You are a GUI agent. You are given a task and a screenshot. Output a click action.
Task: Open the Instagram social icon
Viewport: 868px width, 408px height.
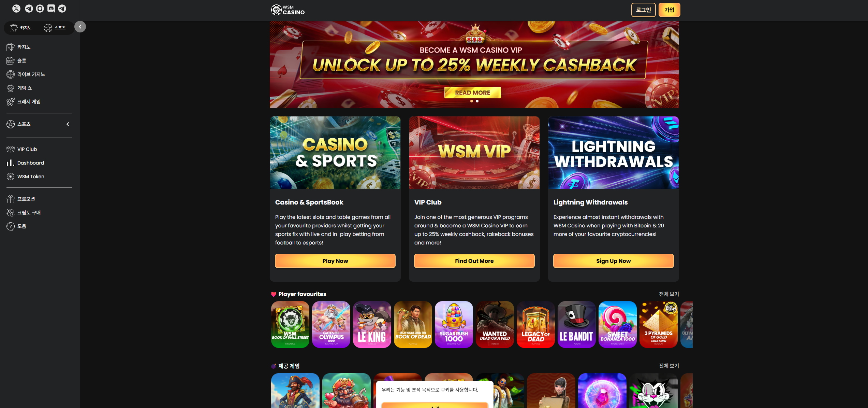(x=40, y=9)
